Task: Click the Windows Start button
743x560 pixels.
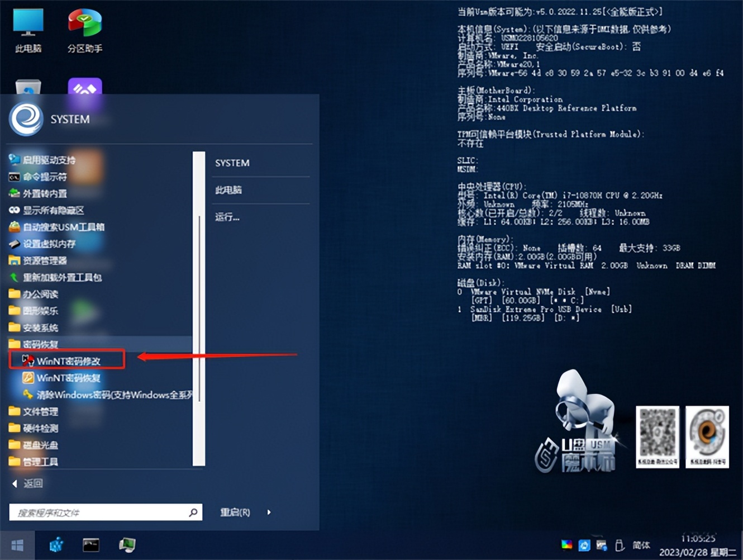Action: [17, 545]
